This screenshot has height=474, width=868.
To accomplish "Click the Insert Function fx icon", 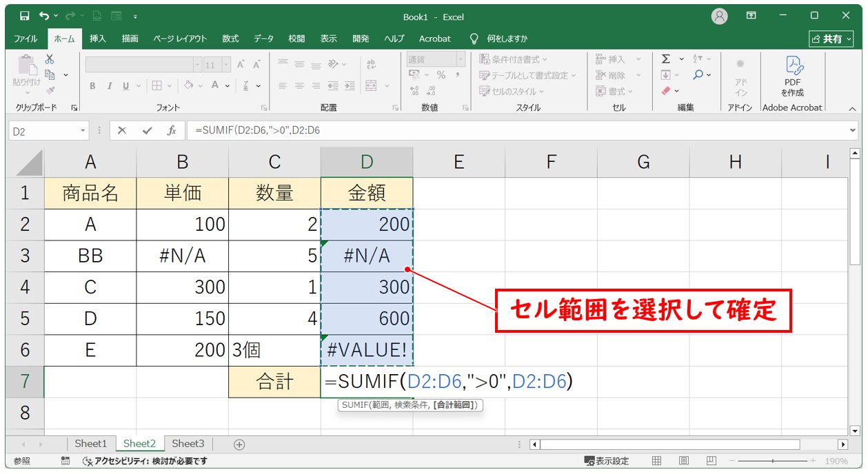I will pyautogui.click(x=172, y=130).
